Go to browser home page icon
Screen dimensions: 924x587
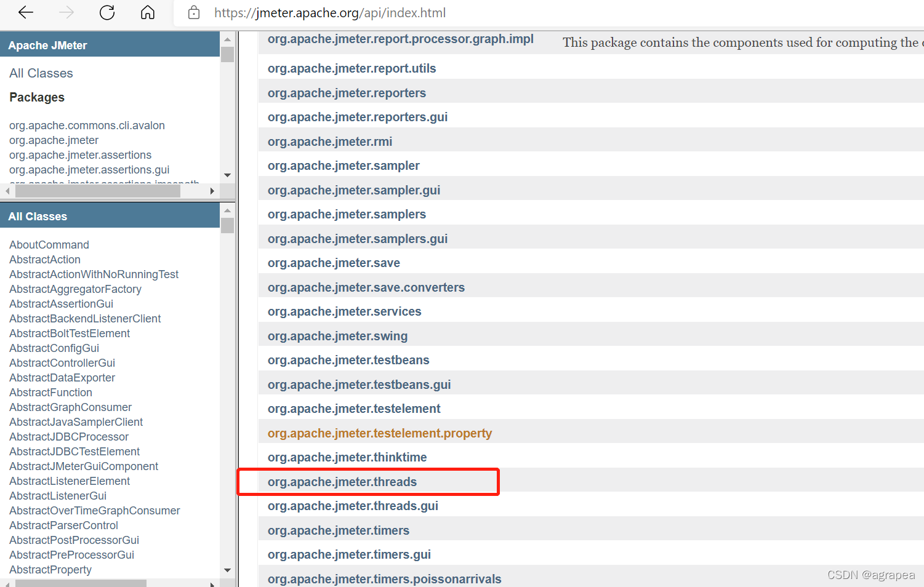point(148,12)
